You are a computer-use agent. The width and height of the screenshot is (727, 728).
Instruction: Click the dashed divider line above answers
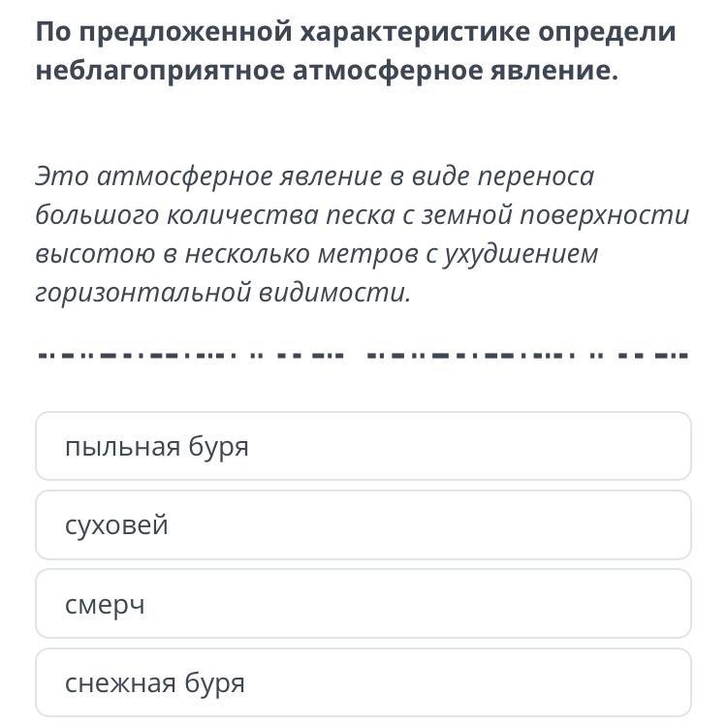tap(361, 354)
